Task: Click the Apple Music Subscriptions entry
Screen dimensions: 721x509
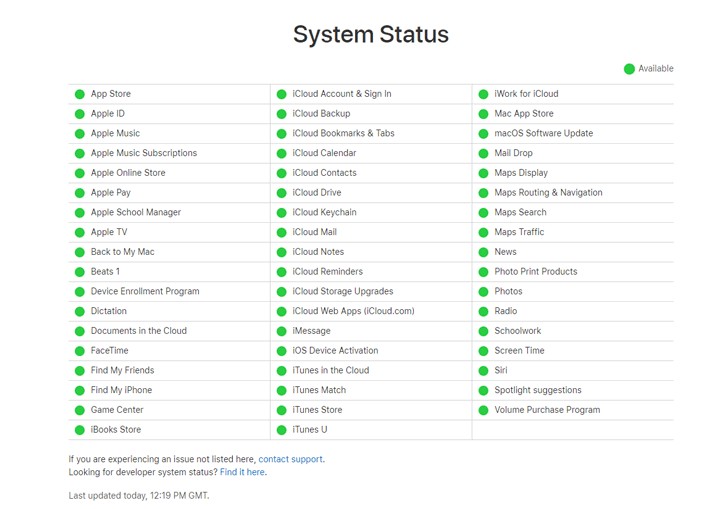Action: (144, 153)
